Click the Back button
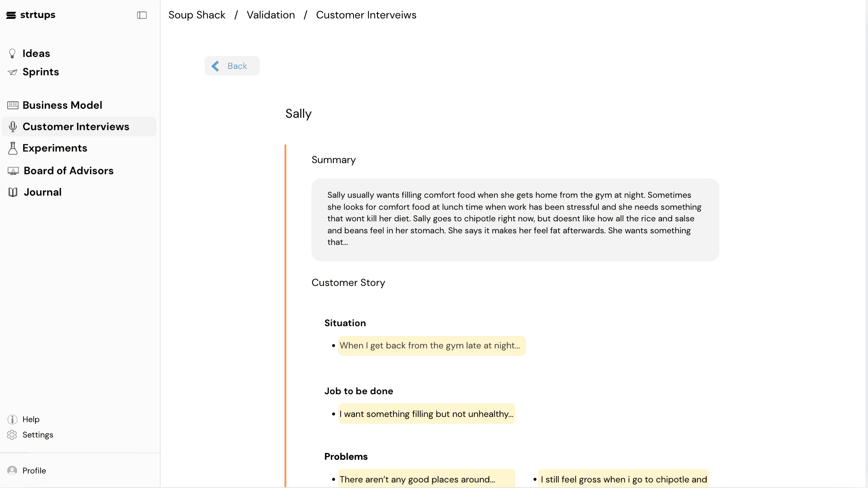868x488 pixels. click(232, 65)
